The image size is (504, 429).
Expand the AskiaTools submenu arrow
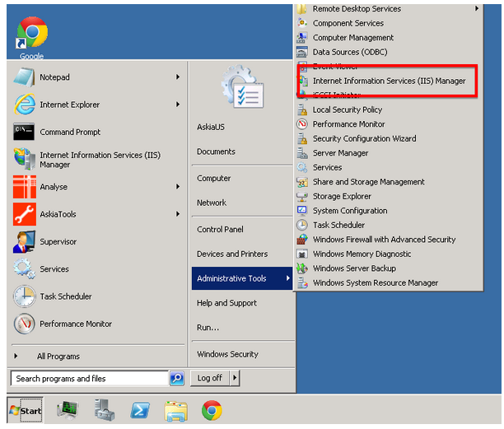point(178,214)
